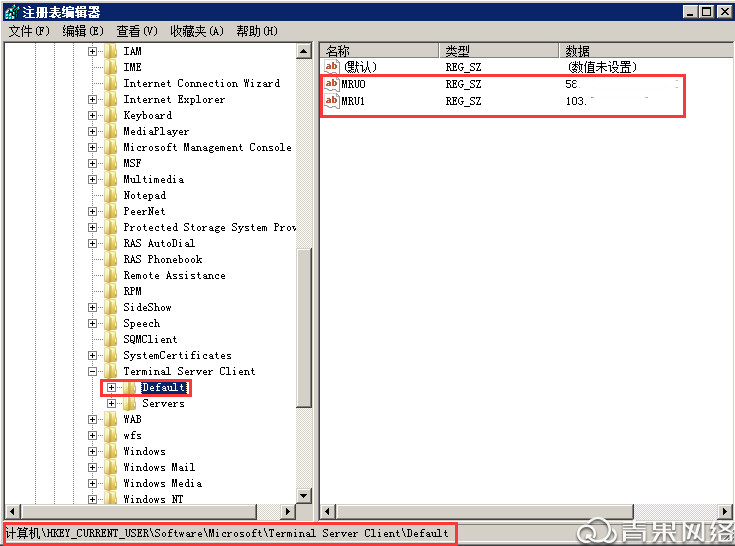Select the Windows NT key
Image resolution: width=735 pixels, height=546 pixels.
(153, 499)
